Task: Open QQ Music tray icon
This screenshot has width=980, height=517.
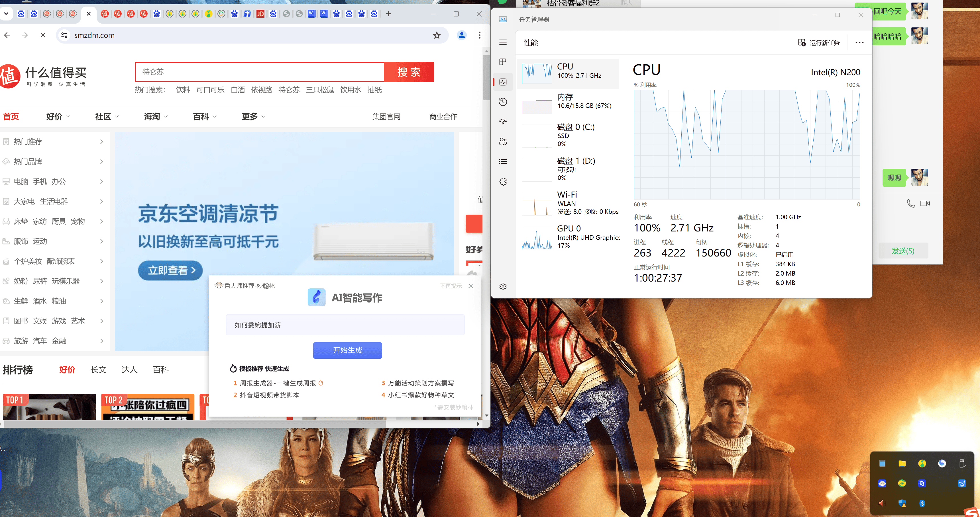Action: tap(922, 463)
